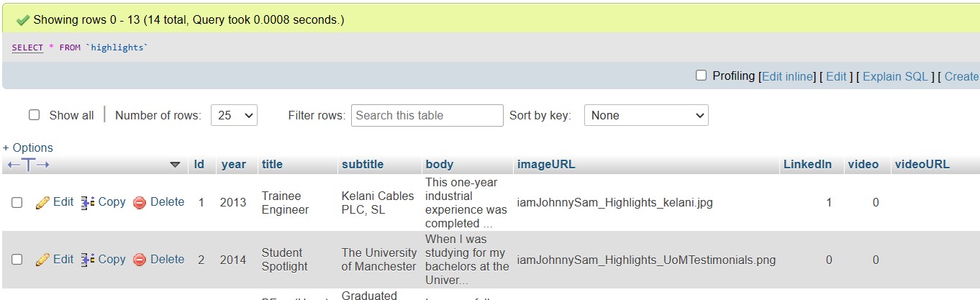Click the red Delete icon for row 2
980x300 pixels.
point(140,260)
